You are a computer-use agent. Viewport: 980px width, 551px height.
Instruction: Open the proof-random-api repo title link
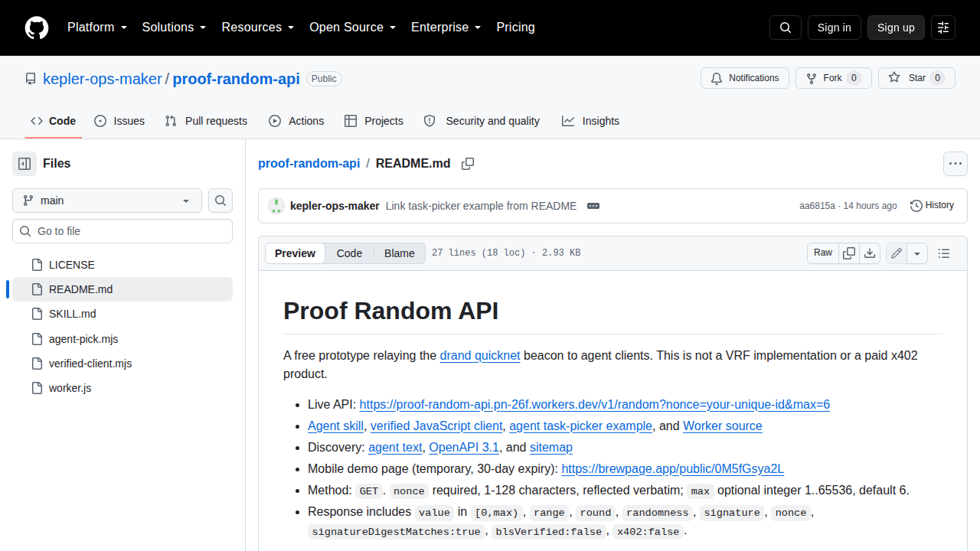tap(237, 79)
